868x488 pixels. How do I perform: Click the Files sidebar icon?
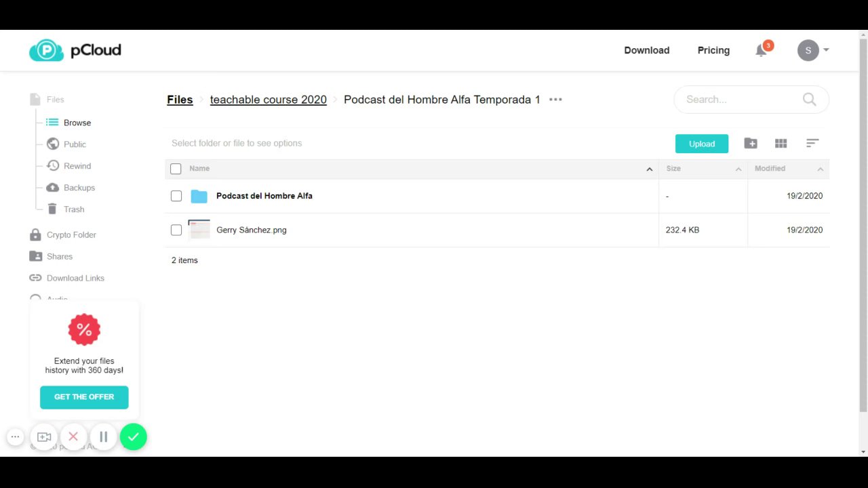click(x=35, y=100)
